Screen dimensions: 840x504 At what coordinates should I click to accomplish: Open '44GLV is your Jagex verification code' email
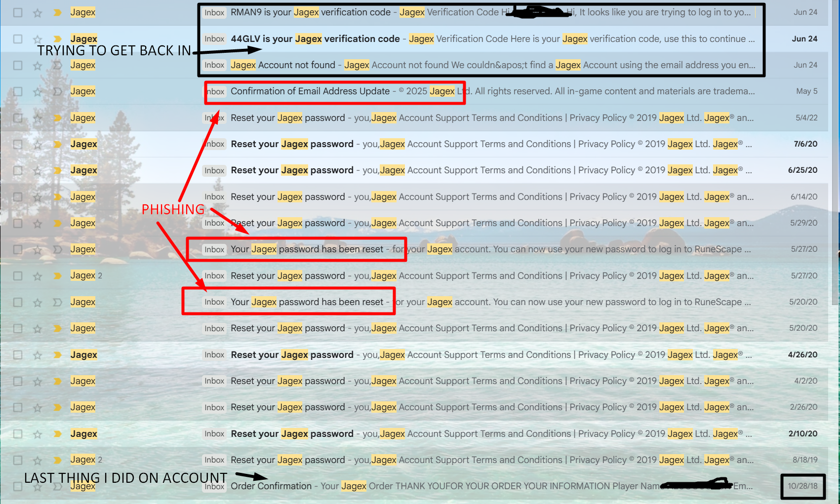coord(315,39)
